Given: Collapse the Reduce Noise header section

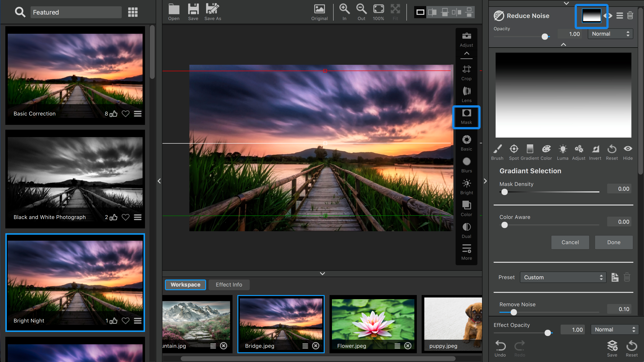Looking at the screenshot, I should tap(563, 45).
